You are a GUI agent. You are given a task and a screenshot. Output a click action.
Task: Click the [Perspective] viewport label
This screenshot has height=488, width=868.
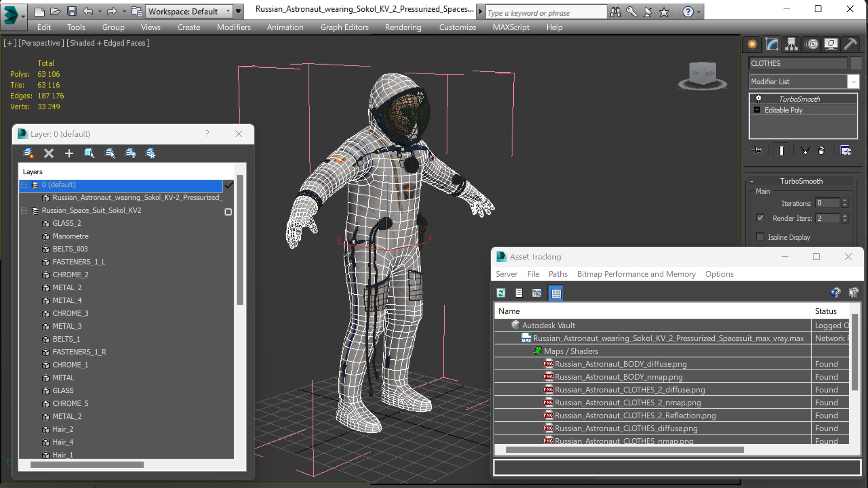[x=41, y=43]
